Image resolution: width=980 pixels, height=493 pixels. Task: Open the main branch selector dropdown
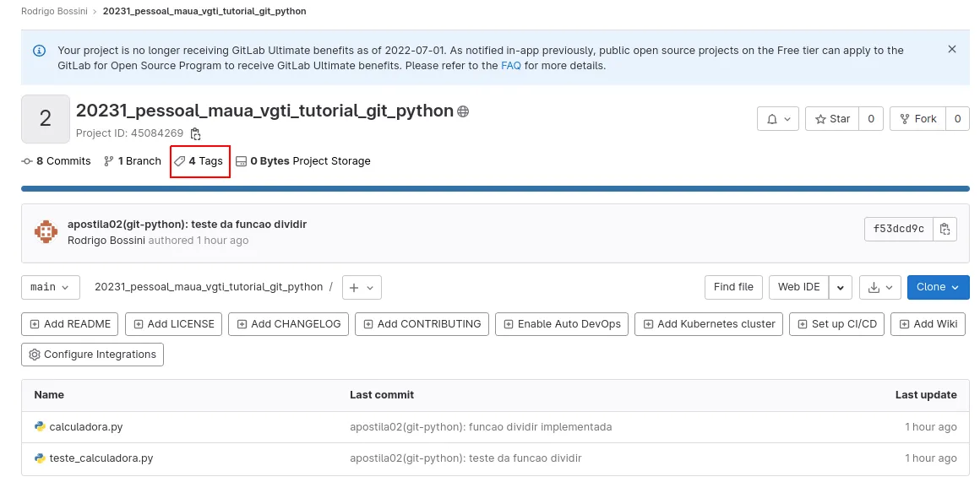pos(50,287)
